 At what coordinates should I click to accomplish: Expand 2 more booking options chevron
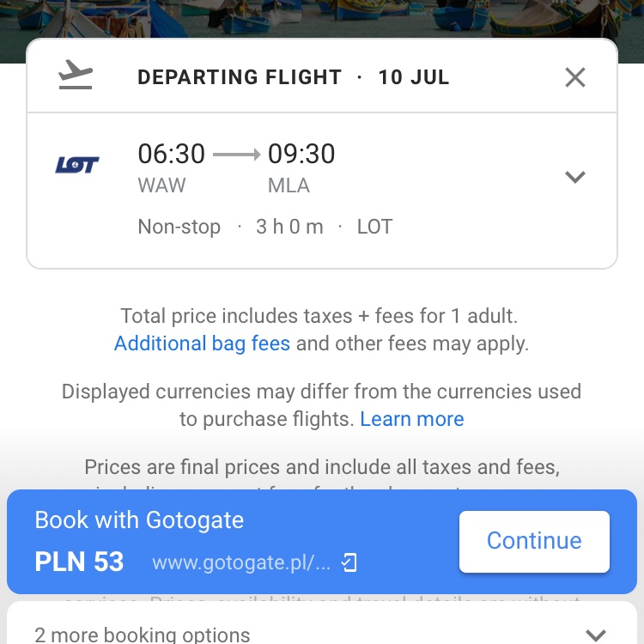click(x=595, y=635)
